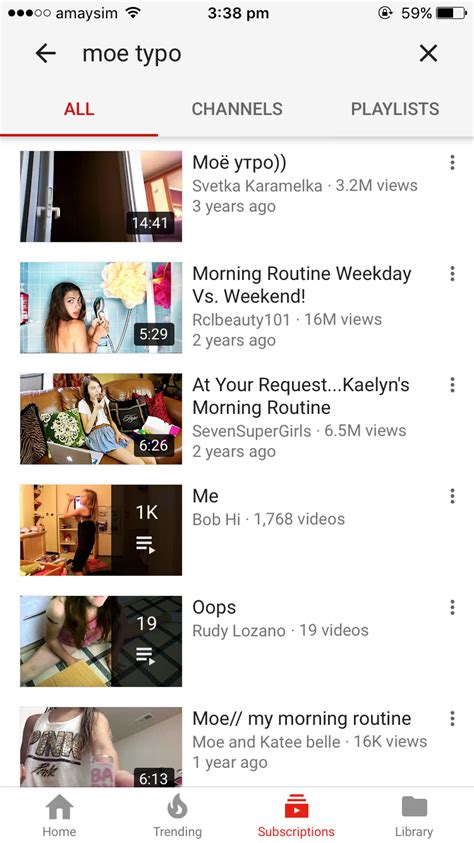Open options for Kaelyn's Morning Routine
The height and width of the screenshot is (843, 474).
tap(453, 385)
